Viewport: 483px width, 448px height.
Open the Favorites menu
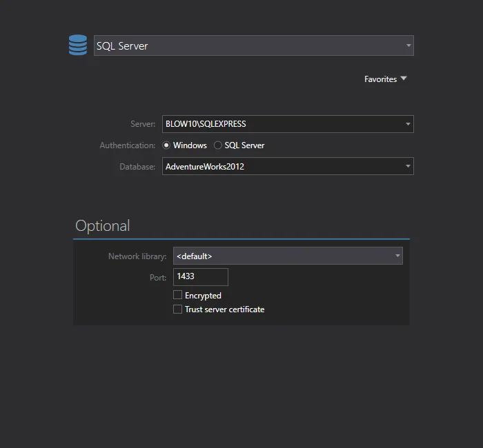(381, 79)
